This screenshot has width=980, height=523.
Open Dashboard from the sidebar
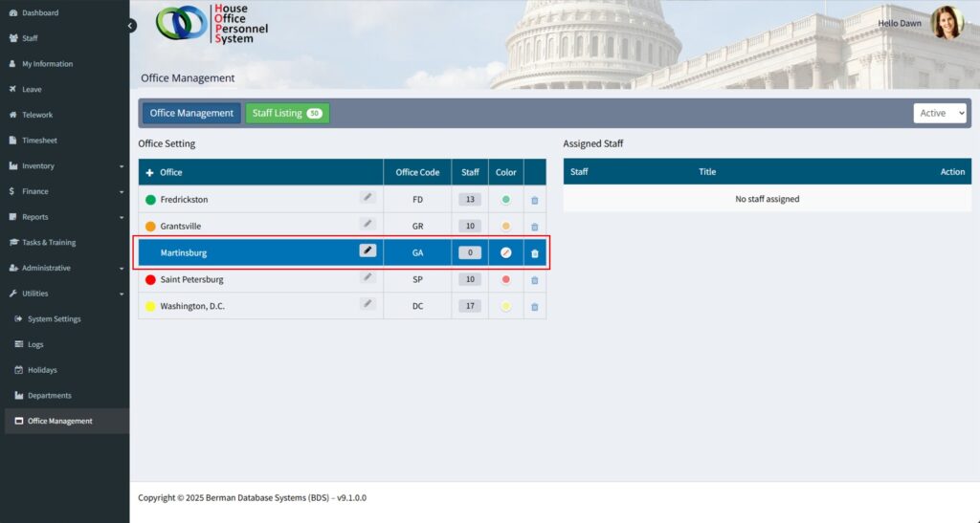tap(40, 12)
